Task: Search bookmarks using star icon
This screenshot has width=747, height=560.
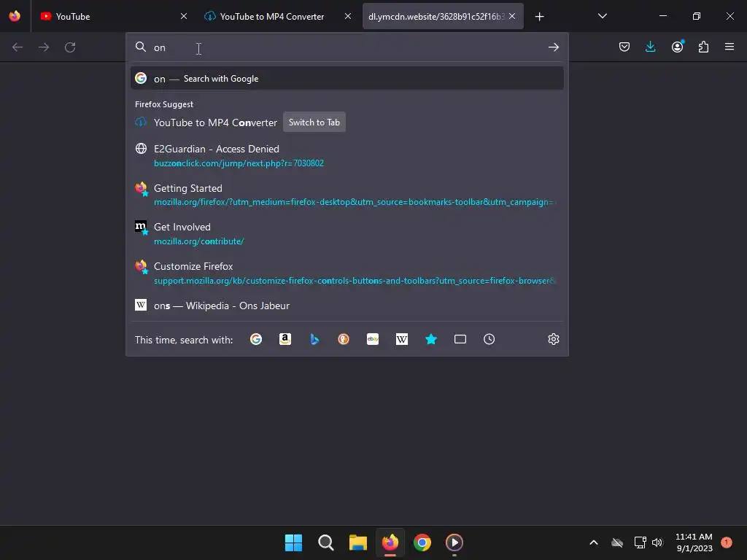Action: [x=431, y=339]
